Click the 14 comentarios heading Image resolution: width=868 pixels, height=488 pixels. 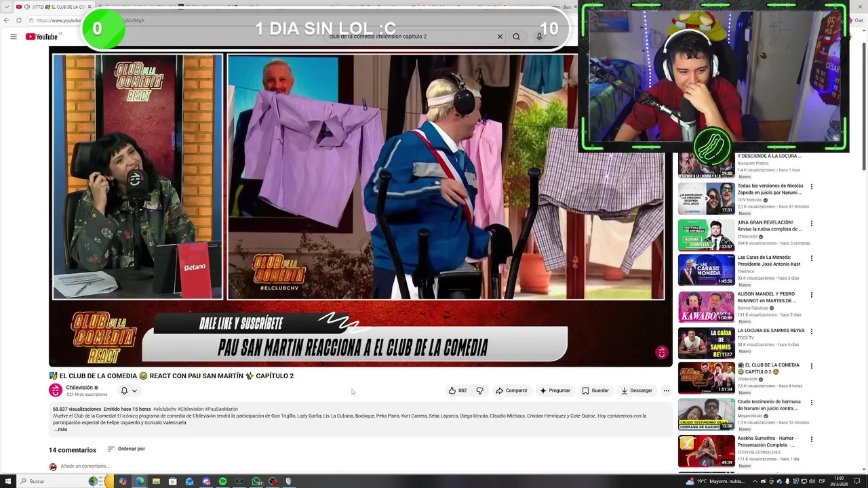click(x=73, y=450)
